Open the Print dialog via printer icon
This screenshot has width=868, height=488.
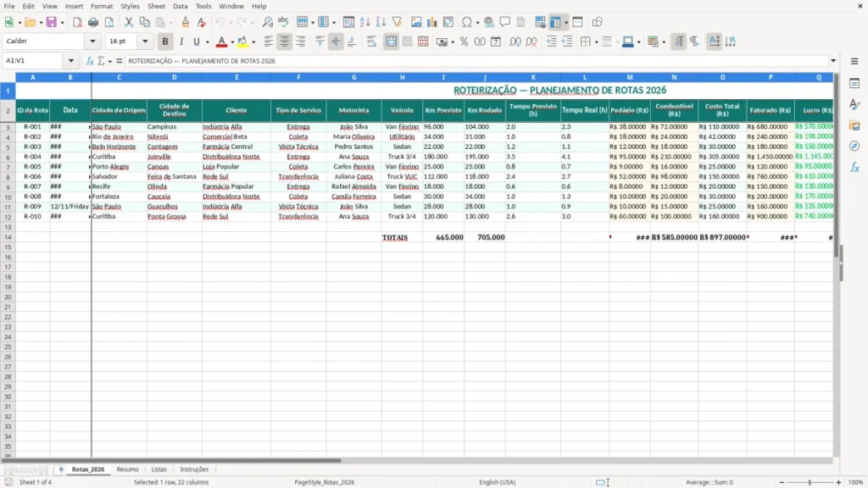[x=93, y=22]
